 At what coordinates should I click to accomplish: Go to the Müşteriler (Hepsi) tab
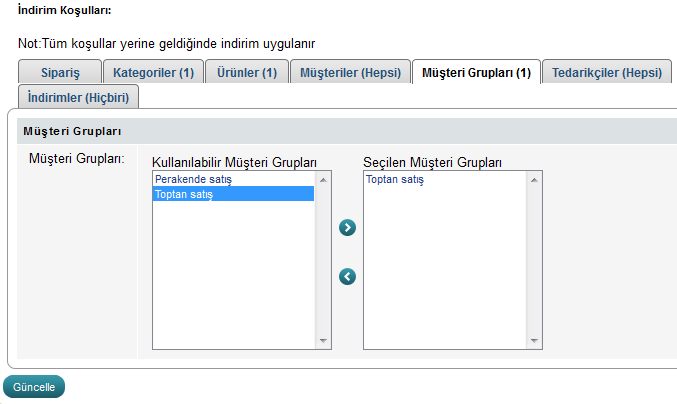coord(350,73)
